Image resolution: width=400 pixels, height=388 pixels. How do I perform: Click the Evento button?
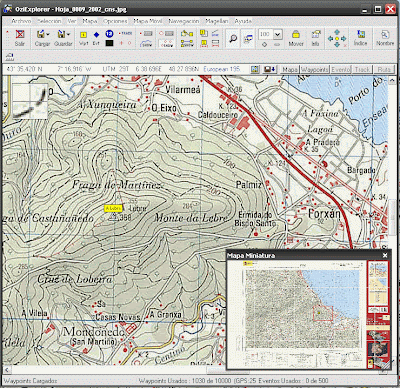click(341, 69)
